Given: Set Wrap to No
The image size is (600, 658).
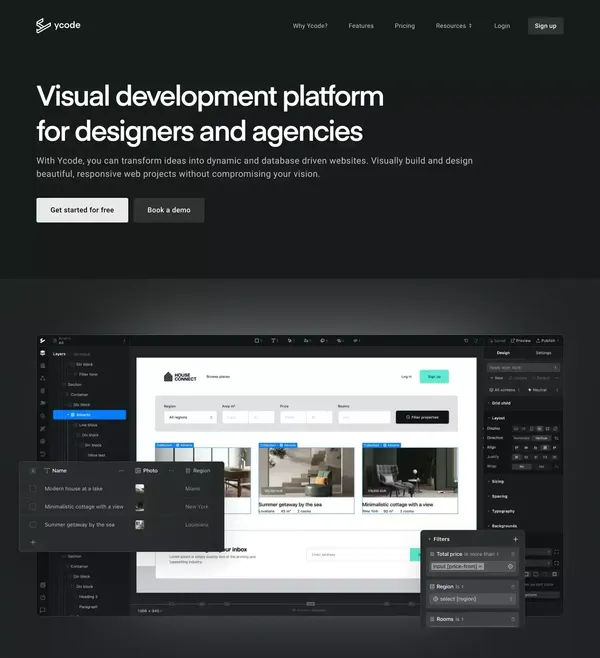Looking at the screenshot, I should [522, 466].
